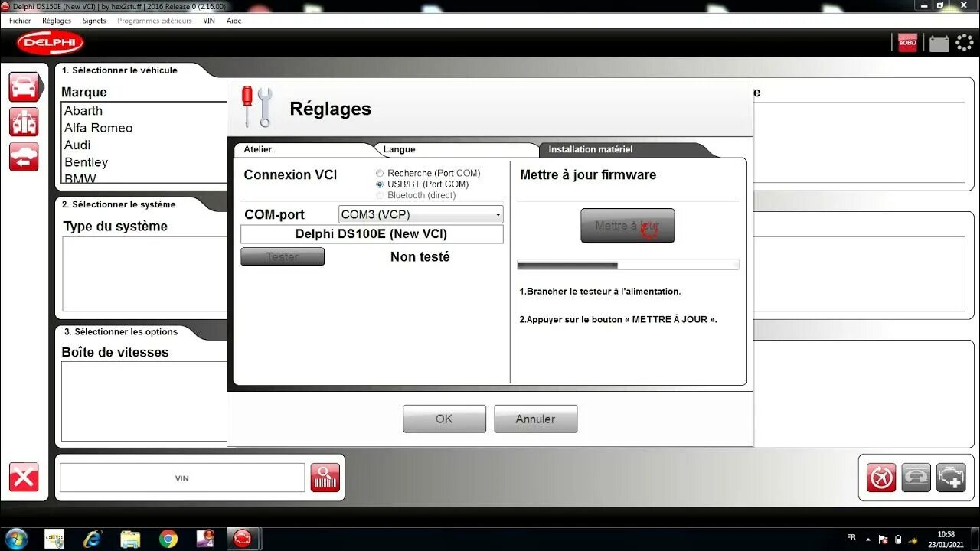The width and height of the screenshot is (980, 551).
Task: Open the Aide menu
Action: tap(234, 21)
